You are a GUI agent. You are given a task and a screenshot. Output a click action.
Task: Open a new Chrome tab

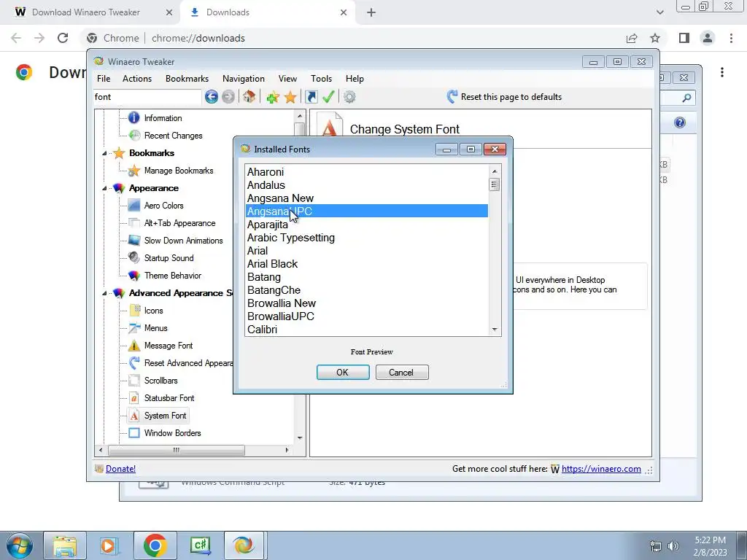(371, 12)
